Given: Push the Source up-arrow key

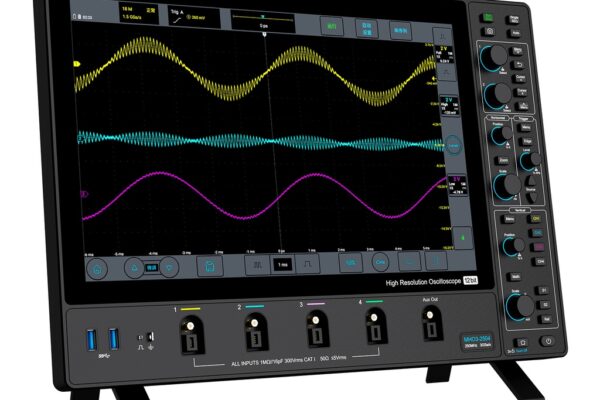Looking at the screenshot, I should pos(531,181).
